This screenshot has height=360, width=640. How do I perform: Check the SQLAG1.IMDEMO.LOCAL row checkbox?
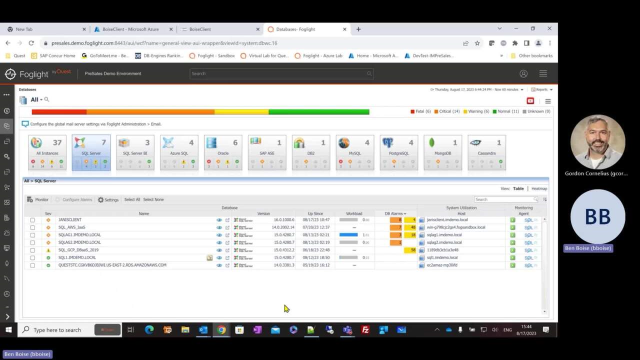(x=33, y=235)
